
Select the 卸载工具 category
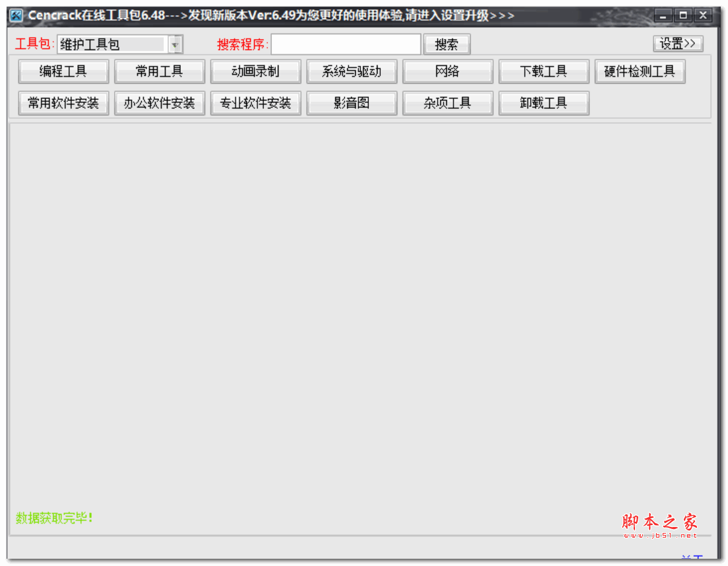click(544, 102)
